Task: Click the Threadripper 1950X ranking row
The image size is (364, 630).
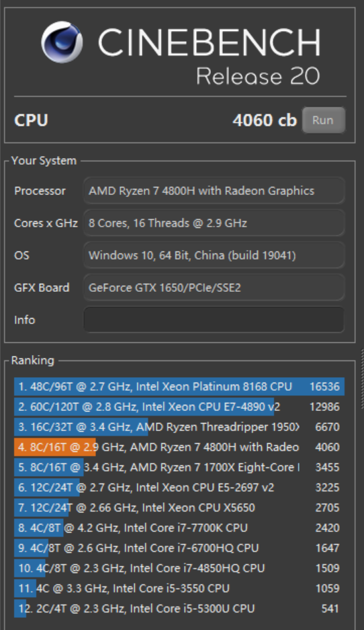Action: (x=179, y=427)
